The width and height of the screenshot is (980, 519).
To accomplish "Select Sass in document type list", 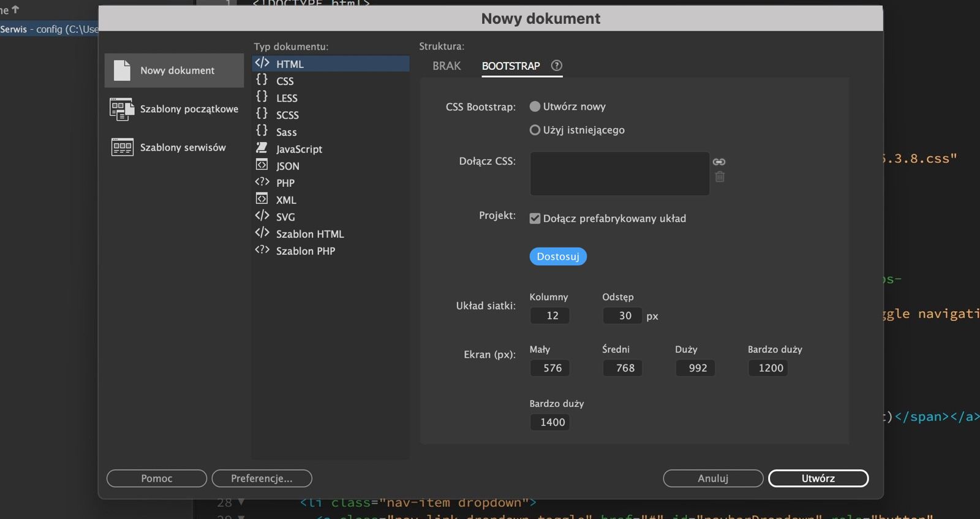I will click(x=331, y=132).
